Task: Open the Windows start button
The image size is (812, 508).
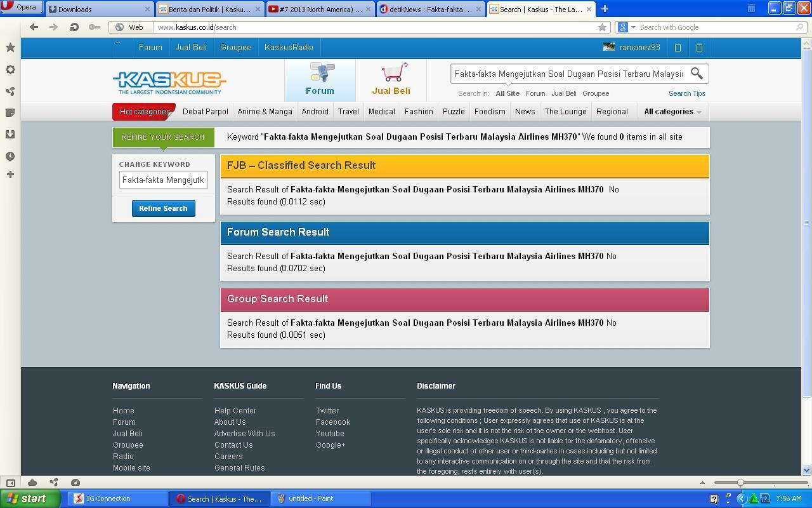Action: pyautogui.click(x=30, y=498)
